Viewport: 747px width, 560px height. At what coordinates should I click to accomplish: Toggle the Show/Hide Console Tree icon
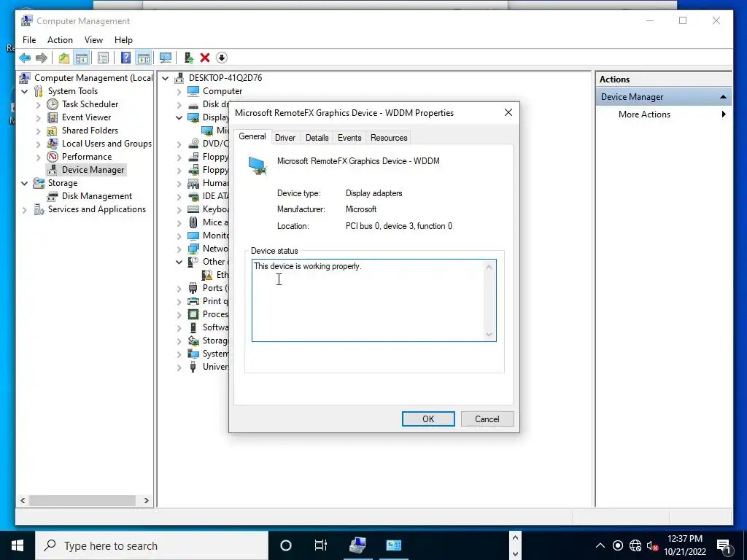[x=82, y=58]
